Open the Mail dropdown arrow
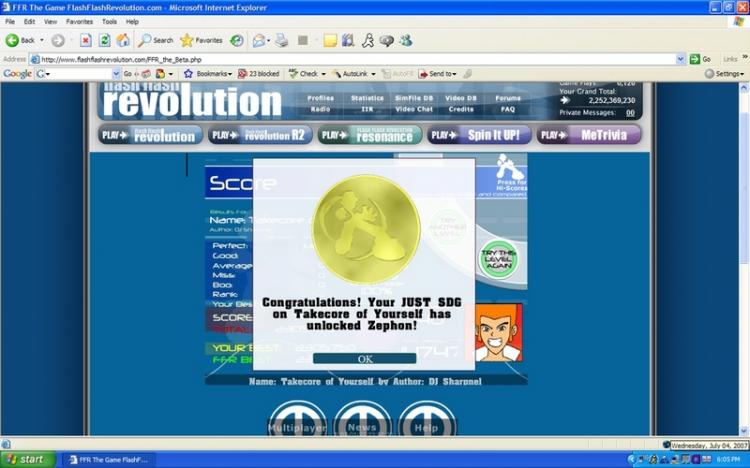 268,41
